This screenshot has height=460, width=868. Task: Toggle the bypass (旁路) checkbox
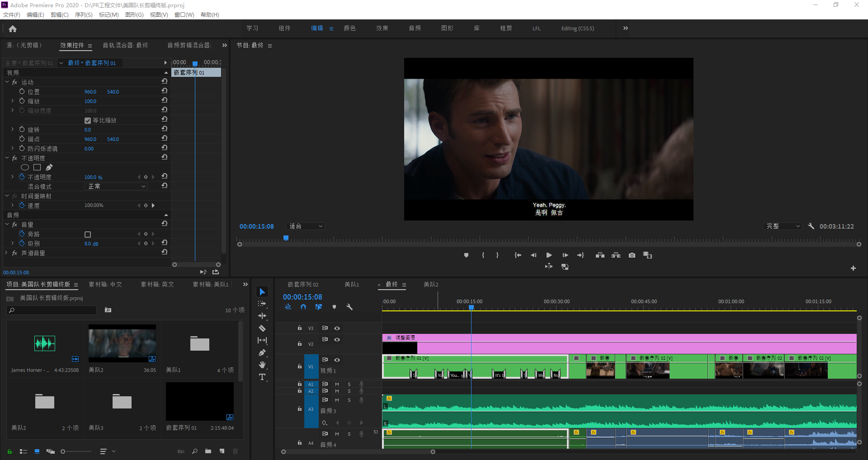point(88,235)
